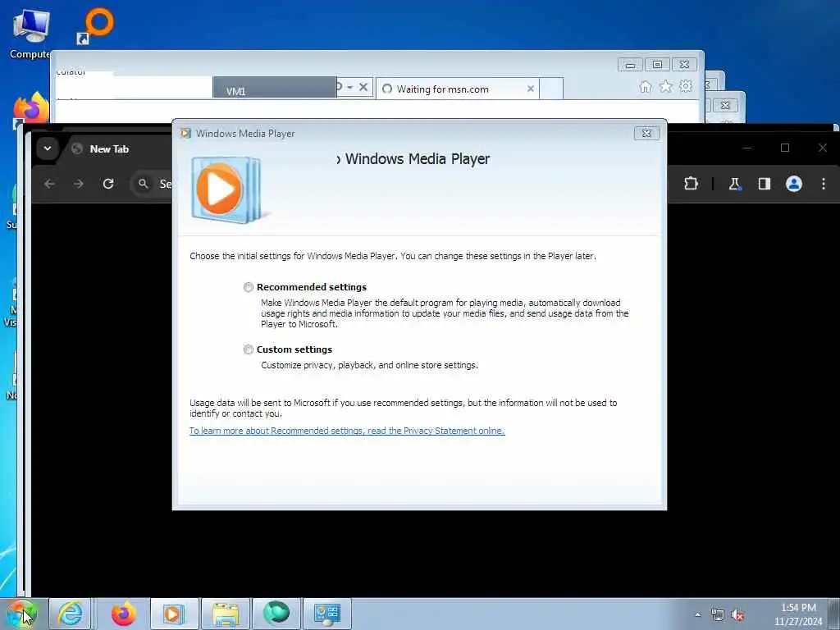Viewport: 840px width, 630px height.
Task: Expand the Internet Explorer address bar dropdown
Action: point(349,87)
